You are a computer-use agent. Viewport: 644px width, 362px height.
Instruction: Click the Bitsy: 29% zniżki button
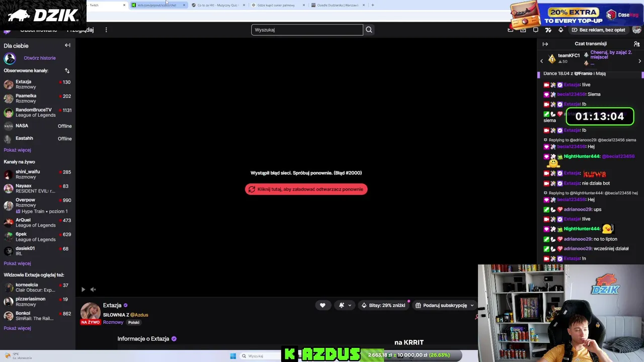point(383,305)
